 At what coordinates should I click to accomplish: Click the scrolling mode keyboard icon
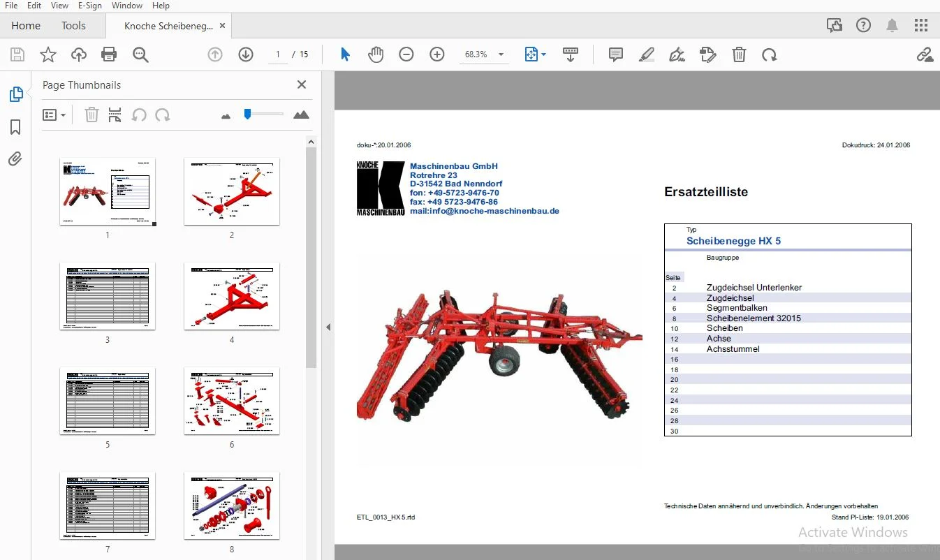coord(571,54)
